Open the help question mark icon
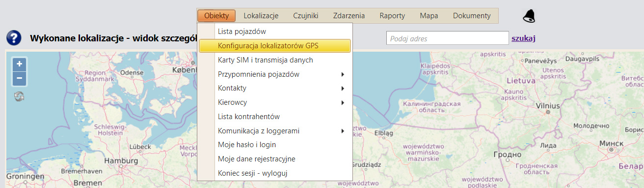Screen dimensions: 644x188 pyautogui.click(x=14, y=38)
